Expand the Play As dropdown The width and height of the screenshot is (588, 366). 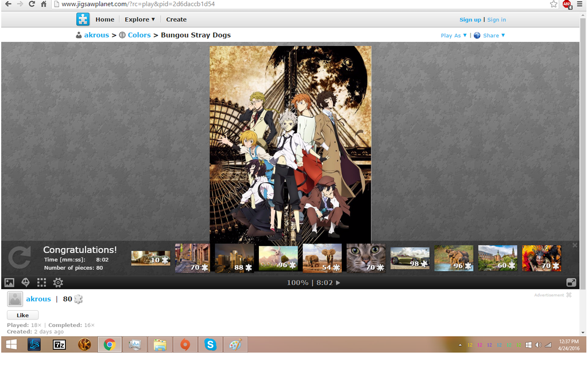454,35
